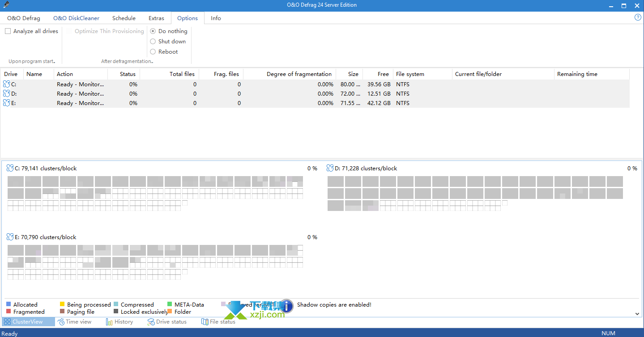
Task: Click the D: drive icon in drive list
Action: (7, 93)
